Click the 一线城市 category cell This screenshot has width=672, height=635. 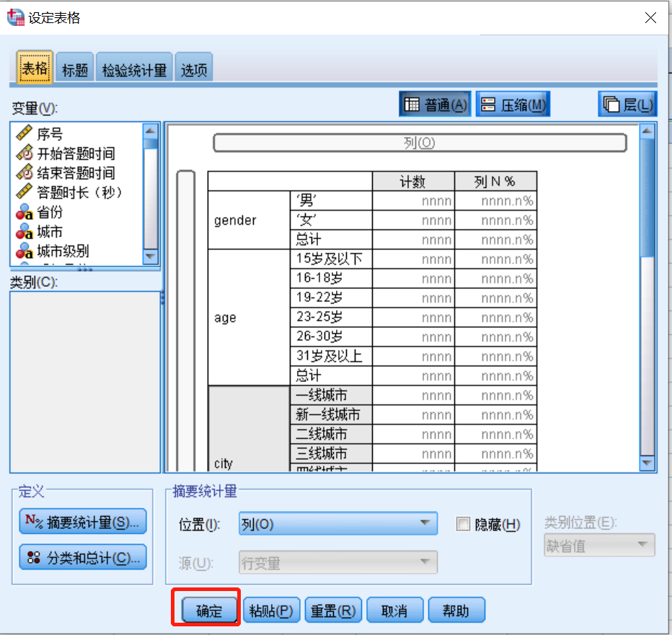click(x=331, y=395)
